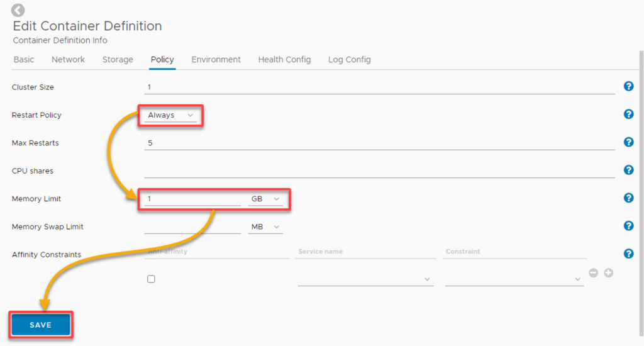Screen dimensions: 644x346
Task: Click the SAVE button
Action: (x=41, y=325)
